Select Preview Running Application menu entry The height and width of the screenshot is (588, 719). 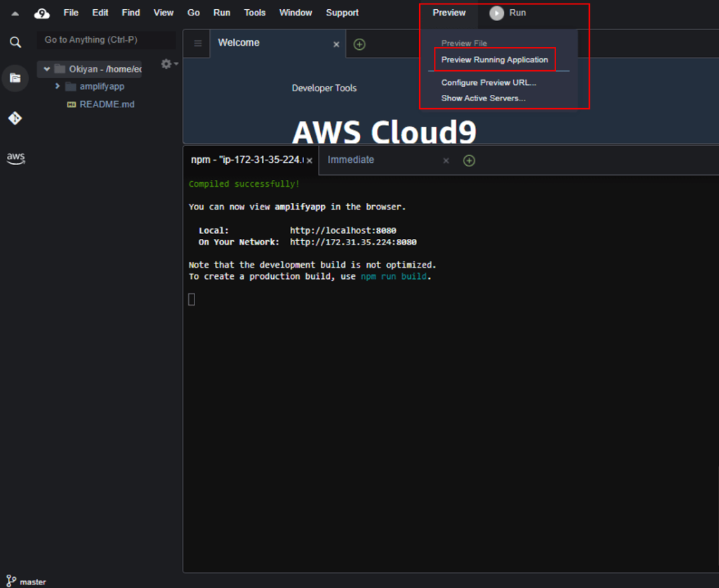click(x=494, y=60)
